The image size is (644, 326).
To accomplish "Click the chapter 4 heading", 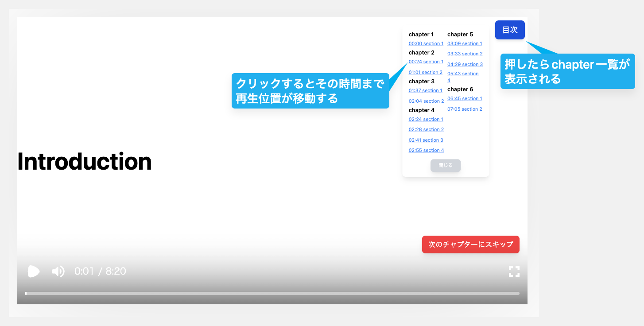I will [x=422, y=110].
